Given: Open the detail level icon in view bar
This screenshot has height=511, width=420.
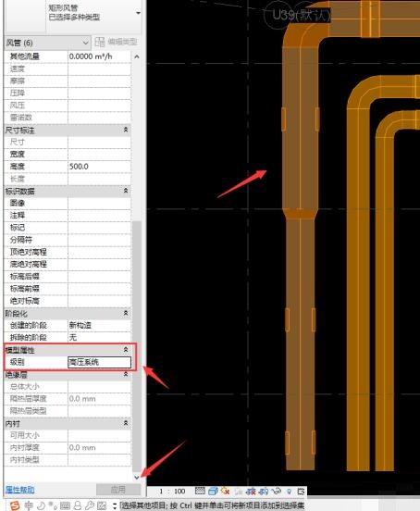Looking at the screenshot, I should [200, 491].
